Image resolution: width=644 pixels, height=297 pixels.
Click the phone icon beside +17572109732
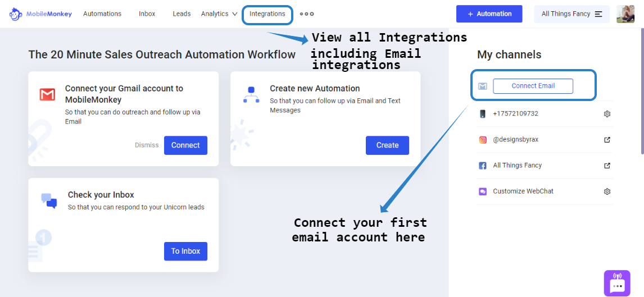tap(483, 113)
